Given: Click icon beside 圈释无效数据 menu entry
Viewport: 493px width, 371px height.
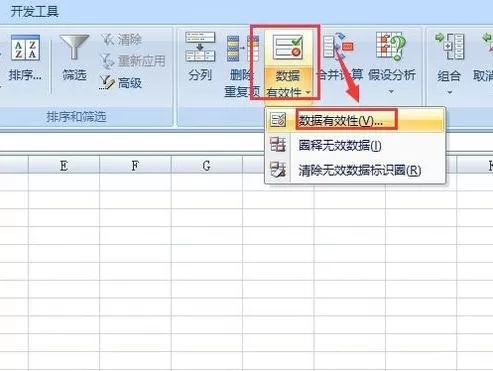Looking at the screenshot, I should point(278,145).
